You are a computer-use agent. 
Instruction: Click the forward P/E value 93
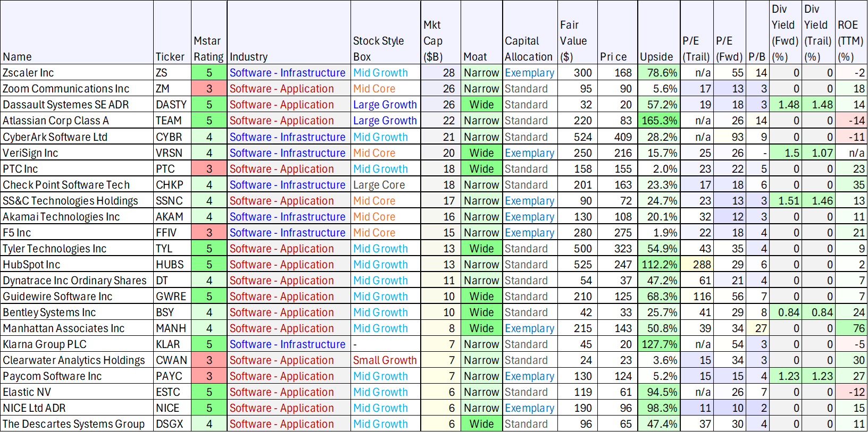click(730, 137)
